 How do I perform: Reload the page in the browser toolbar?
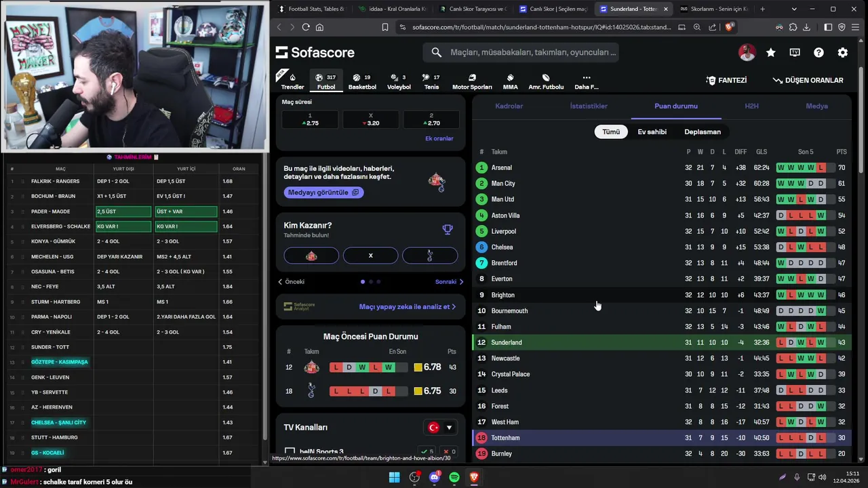tap(306, 27)
